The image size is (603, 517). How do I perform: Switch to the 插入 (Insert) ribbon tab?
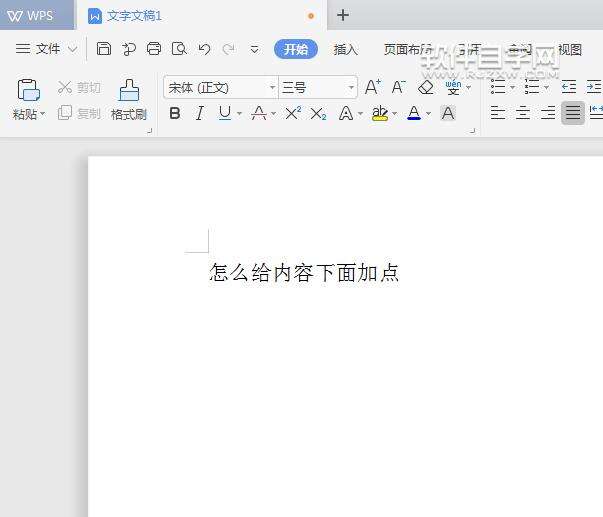click(x=345, y=49)
